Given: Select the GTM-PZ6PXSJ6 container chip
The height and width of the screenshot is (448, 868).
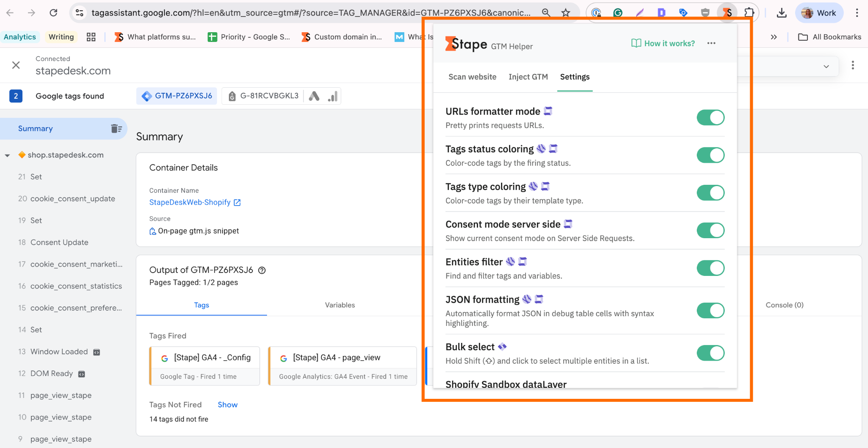Looking at the screenshot, I should pyautogui.click(x=177, y=96).
